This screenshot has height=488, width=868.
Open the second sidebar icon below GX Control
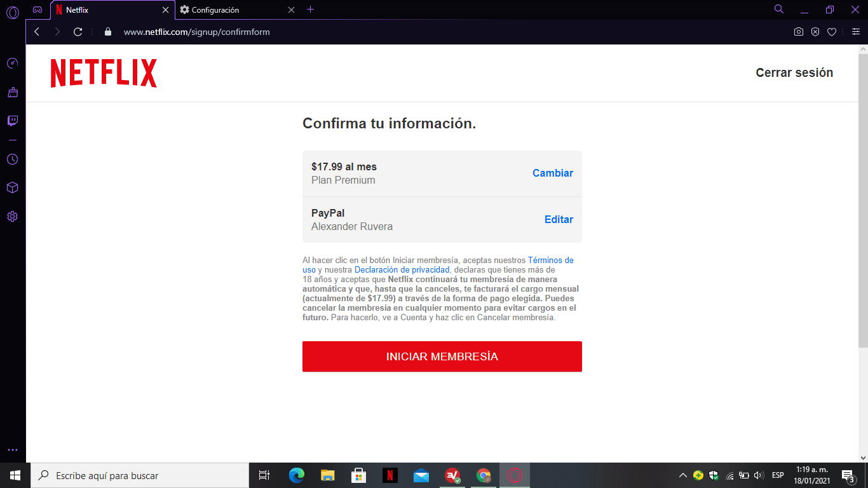[12, 93]
